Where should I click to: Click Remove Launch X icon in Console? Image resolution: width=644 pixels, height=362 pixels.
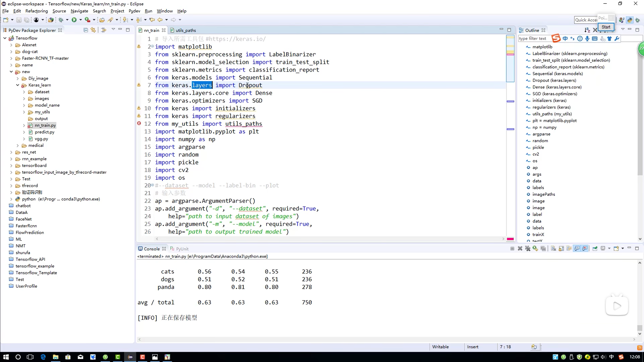pos(520,248)
